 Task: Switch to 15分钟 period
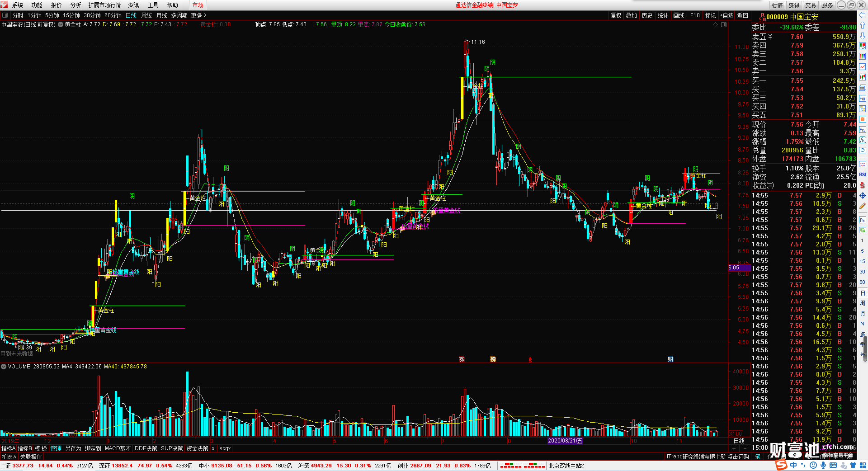pyautogui.click(x=71, y=15)
